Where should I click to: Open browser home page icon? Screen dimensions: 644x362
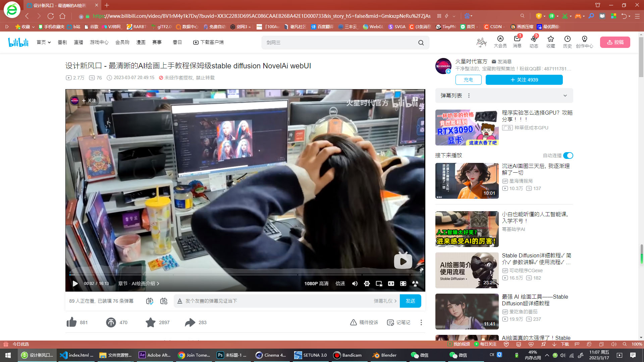[62, 16]
